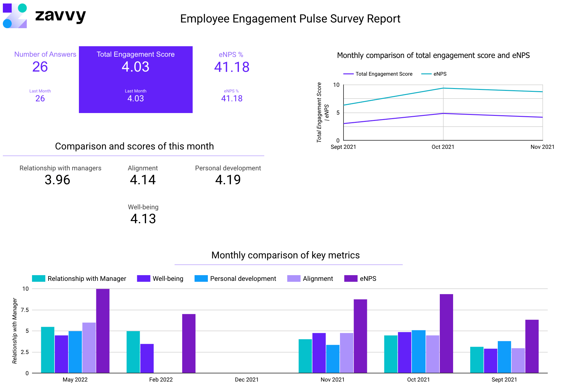Screen dimensions: 564x392
Task: Select the dark purple eNPS legend swatch
Action: tap(350, 278)
